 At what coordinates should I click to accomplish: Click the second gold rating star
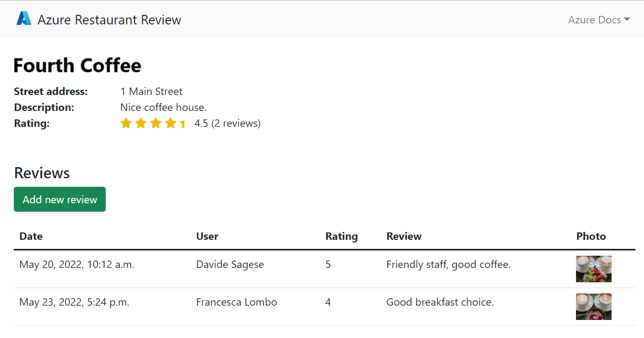pyautogui.click(x=141, y=124)
